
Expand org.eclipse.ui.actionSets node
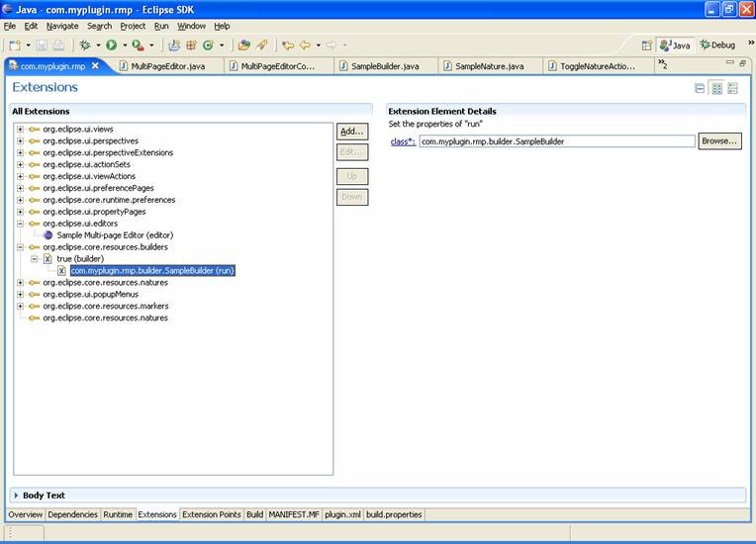point(20,165)
